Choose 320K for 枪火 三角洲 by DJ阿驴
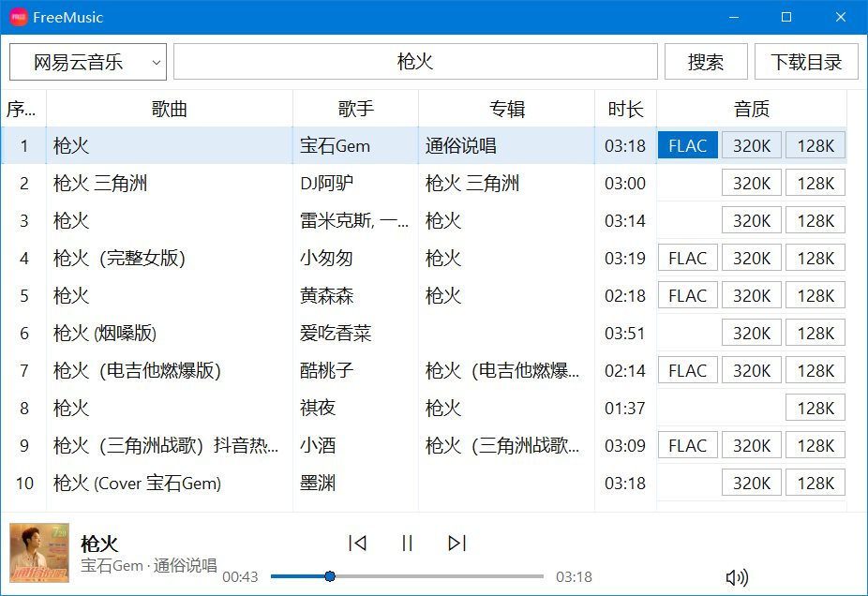Viewport: 868px width, 596px height. tap(751, 183)
